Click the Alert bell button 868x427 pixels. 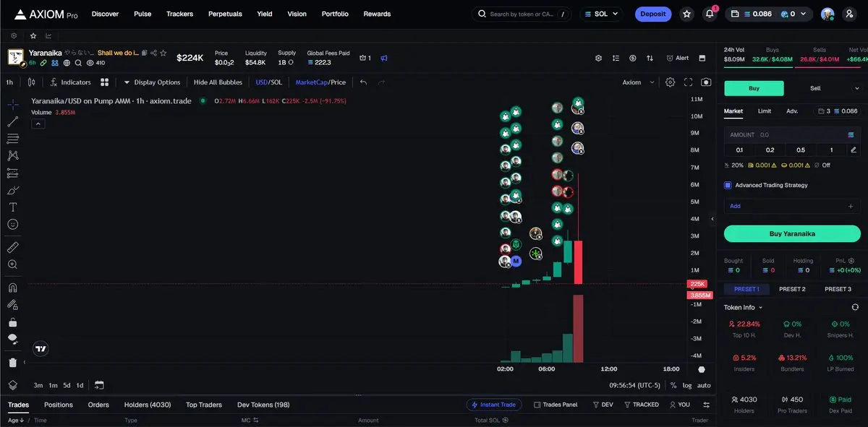[678, 58]
